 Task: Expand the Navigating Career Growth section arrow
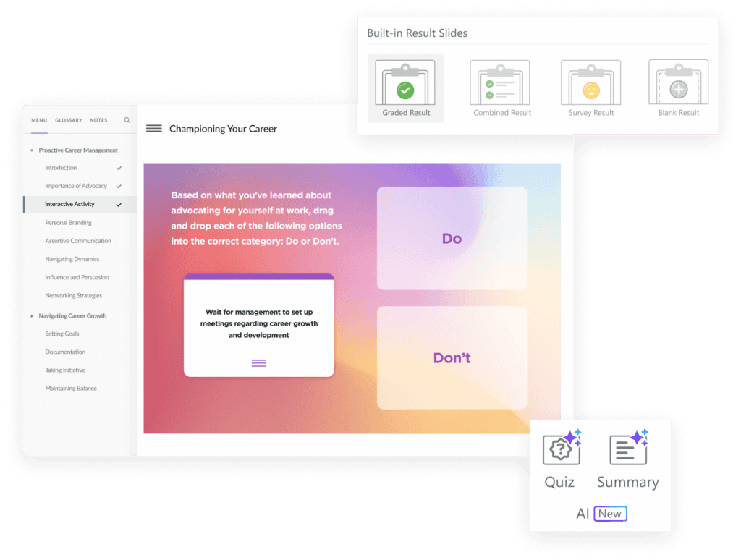pos(32,315)
